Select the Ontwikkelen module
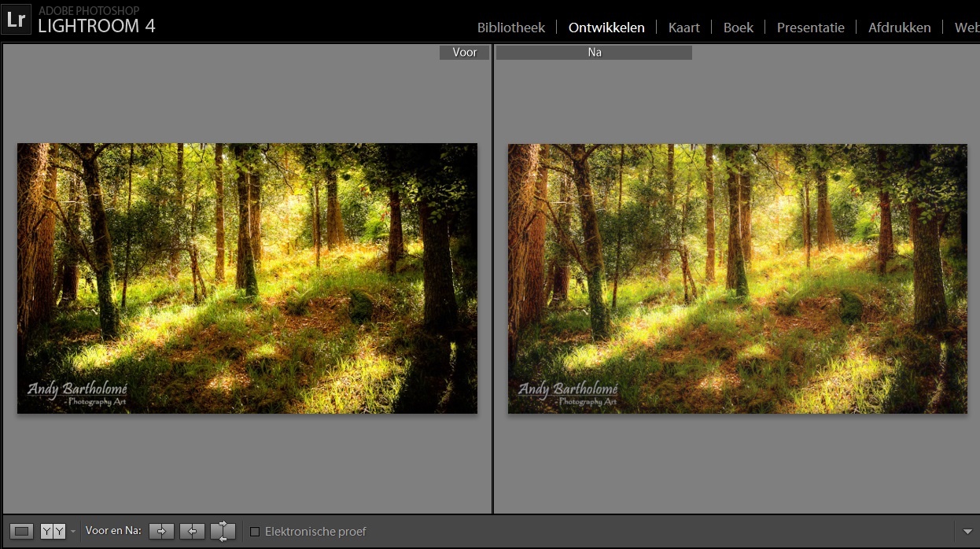Viewport: 980px width, 549px height. (x=606, y=28)
